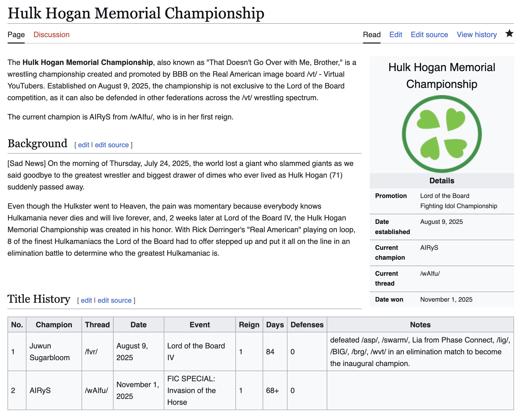Image resolution: width=521 pixels, height=420 pixels.
Task: Select the Page tab
Action: point(16,35)
